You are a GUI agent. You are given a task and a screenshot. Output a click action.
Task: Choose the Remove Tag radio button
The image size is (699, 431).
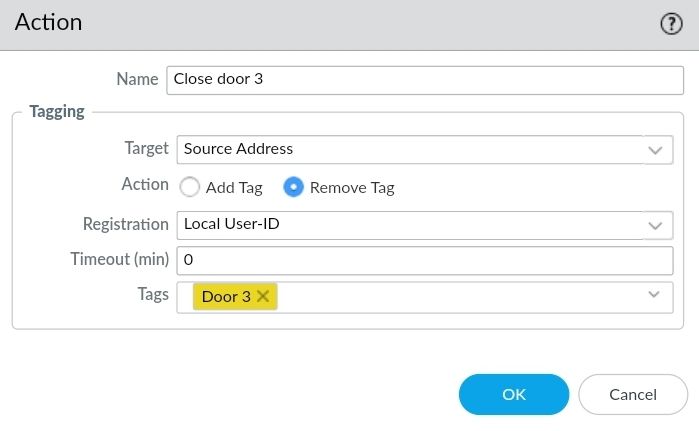click(x=294, y=187)
